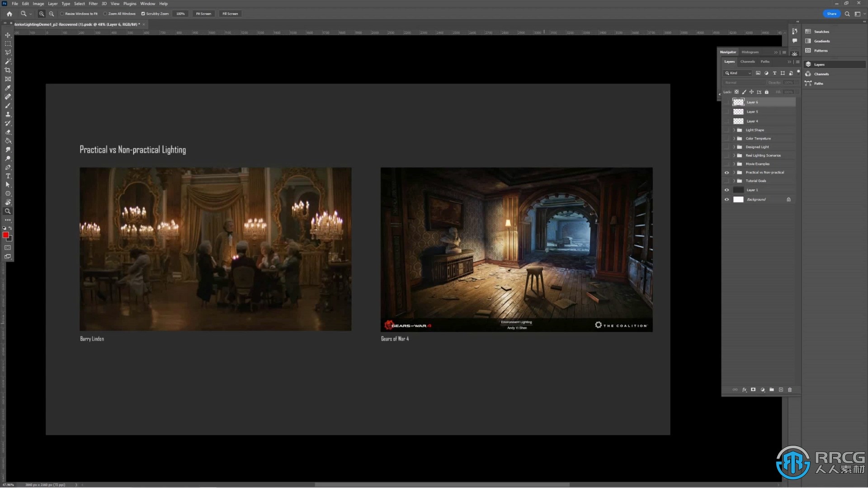
Task: Select the Polygonal Lasso tool
Action: point(8,52)
